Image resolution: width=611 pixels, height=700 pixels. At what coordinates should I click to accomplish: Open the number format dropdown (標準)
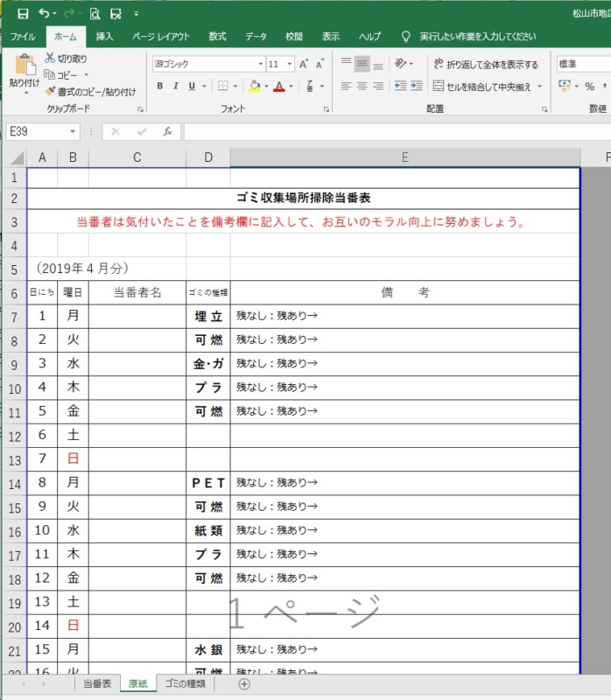click(581, 64)
